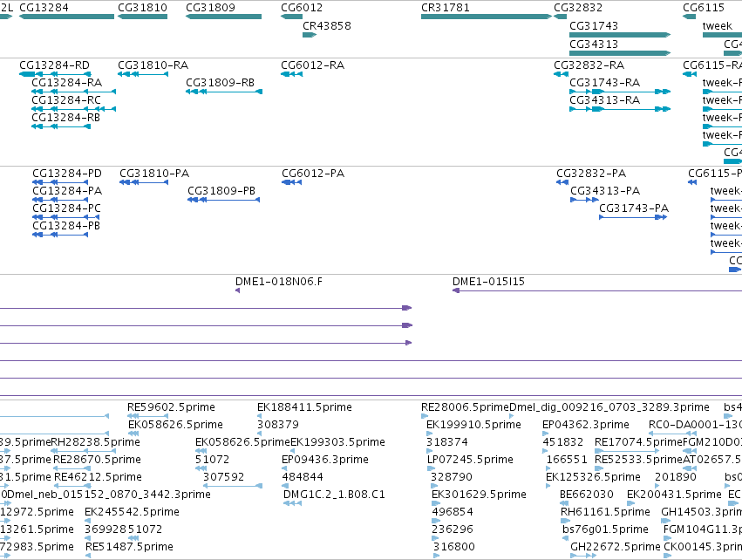This screenshot has height=560, width=742.
Task: Click transcript label CG13284-RD
Action: click(54, 65)
